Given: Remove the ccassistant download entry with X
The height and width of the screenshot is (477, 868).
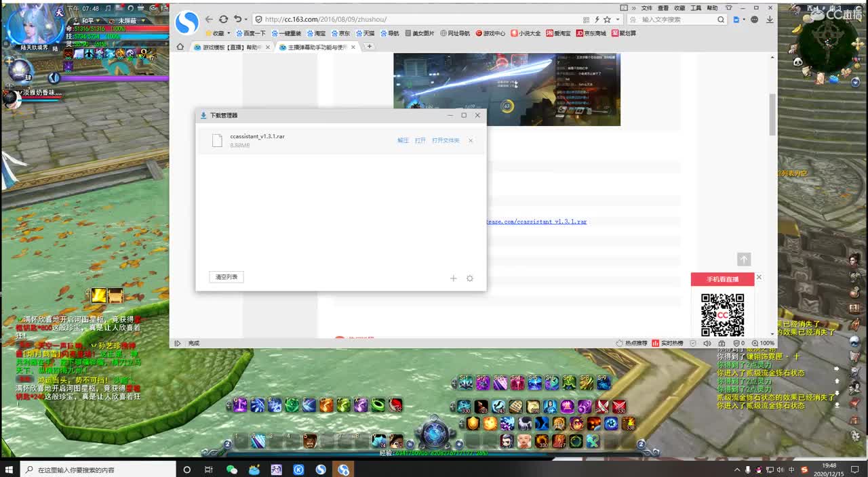Looking at the screenshot, I should (x=471, y=140).
